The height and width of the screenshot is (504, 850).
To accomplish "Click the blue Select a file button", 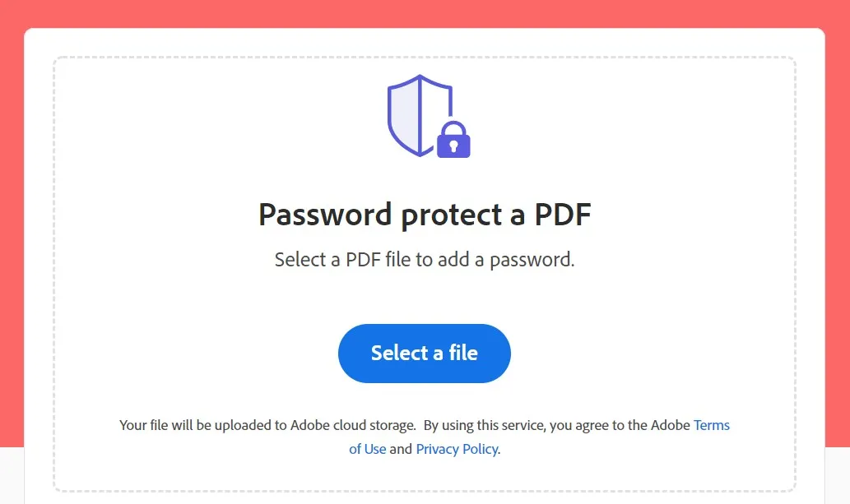I will coord(424,353).
